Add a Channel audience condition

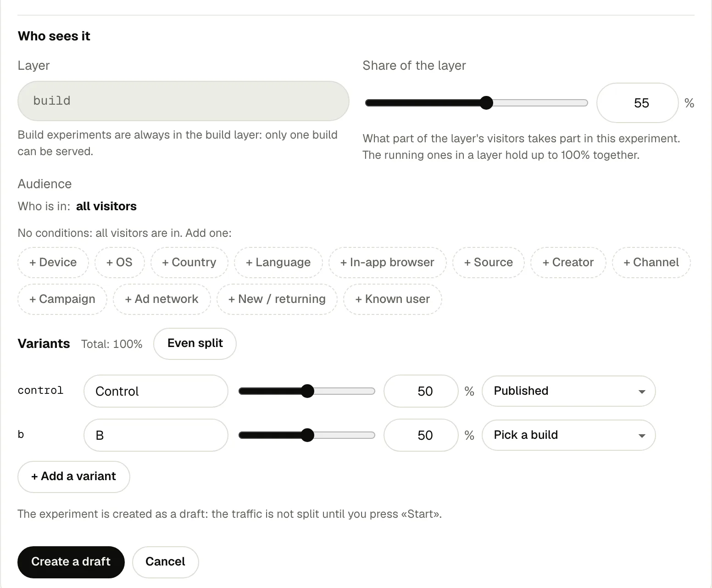(x=651, y=263)
